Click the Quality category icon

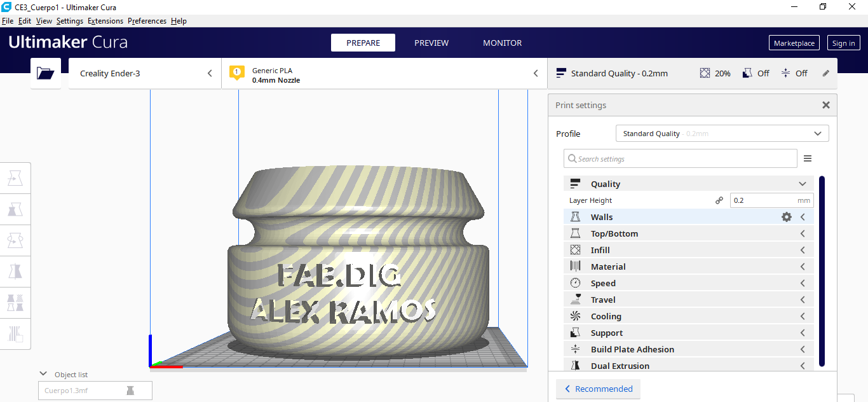tap(575, 184)
